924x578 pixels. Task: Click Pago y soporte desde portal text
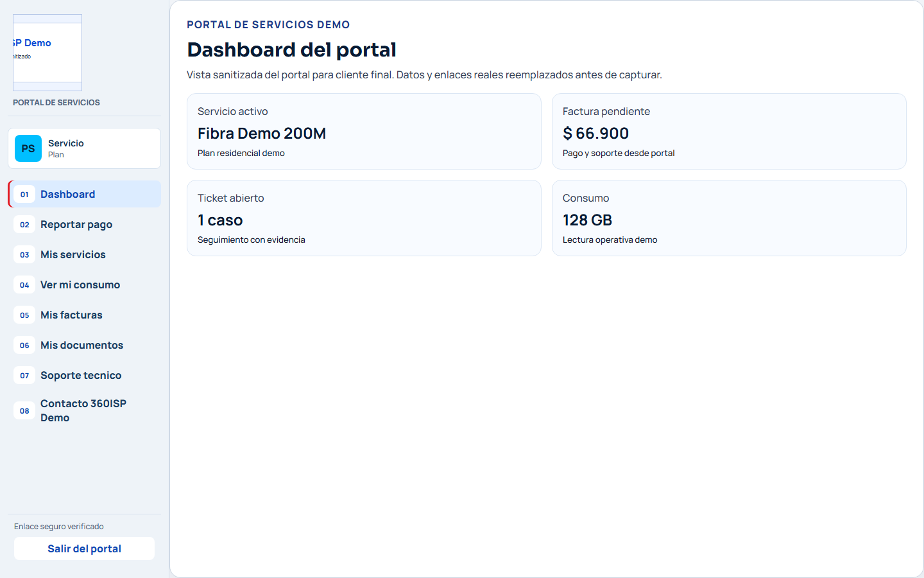coord(619,153)
